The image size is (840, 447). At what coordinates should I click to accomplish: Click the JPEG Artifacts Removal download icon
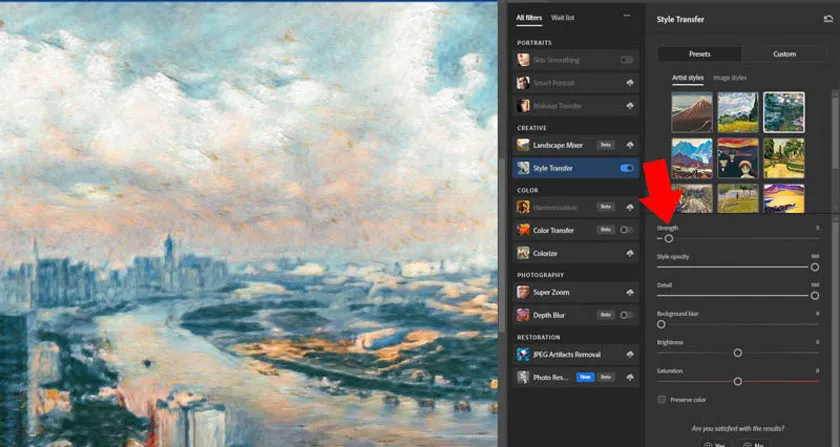pyautogui.click(x=629, y=354)
